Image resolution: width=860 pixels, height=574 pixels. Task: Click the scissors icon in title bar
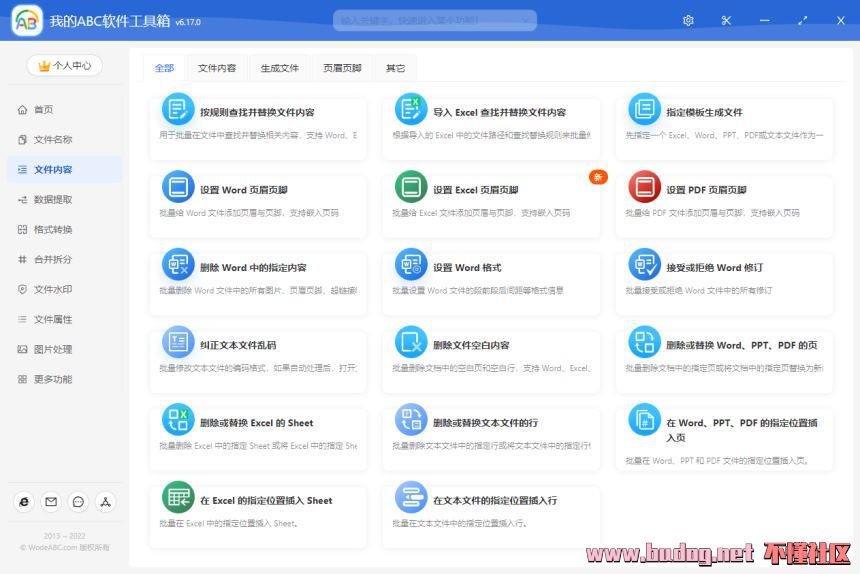click(726, 21)
